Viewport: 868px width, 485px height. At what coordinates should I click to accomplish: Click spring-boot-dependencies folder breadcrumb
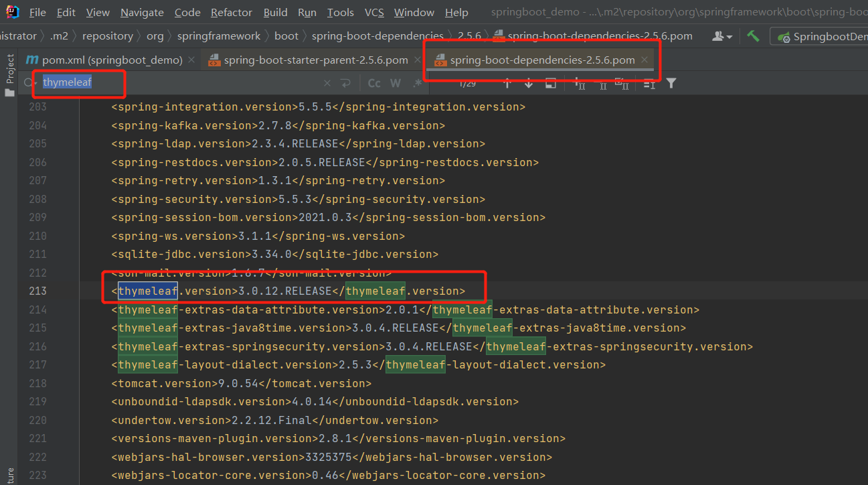click(x=377, y=36)
